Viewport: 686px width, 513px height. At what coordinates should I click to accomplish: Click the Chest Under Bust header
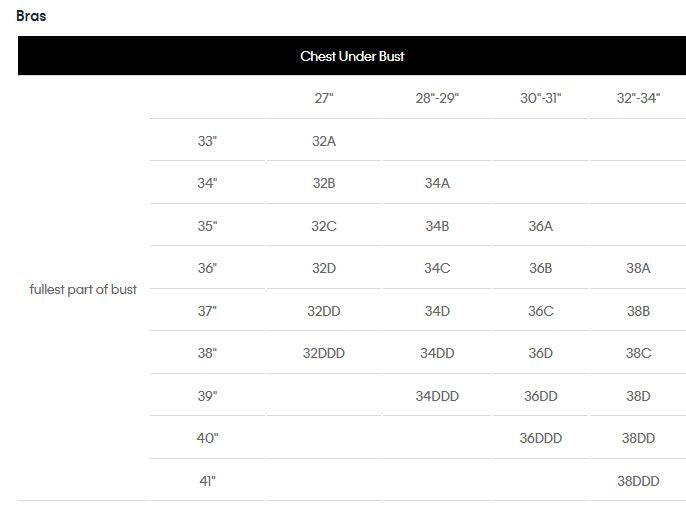click(x=352, y=56)
